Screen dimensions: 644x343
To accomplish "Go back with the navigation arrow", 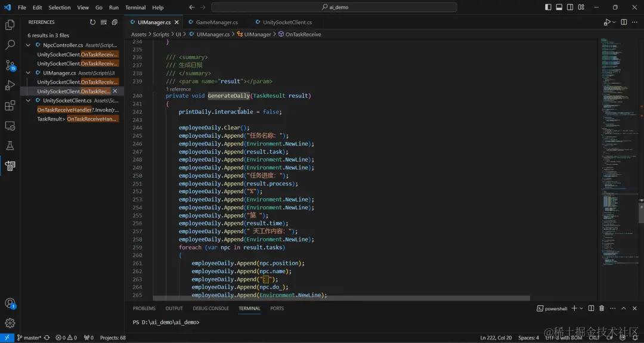I will pyautogui.click(x=192, y=7).
